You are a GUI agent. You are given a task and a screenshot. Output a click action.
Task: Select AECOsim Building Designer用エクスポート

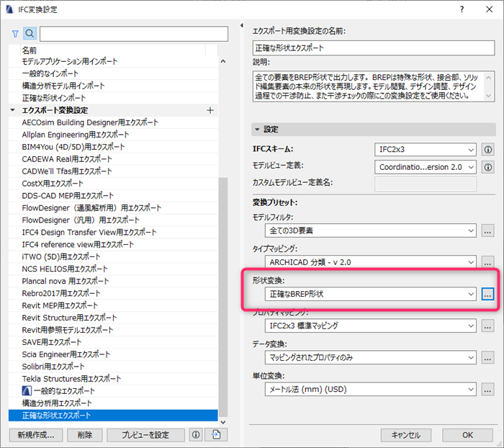[x=113, y=122]
